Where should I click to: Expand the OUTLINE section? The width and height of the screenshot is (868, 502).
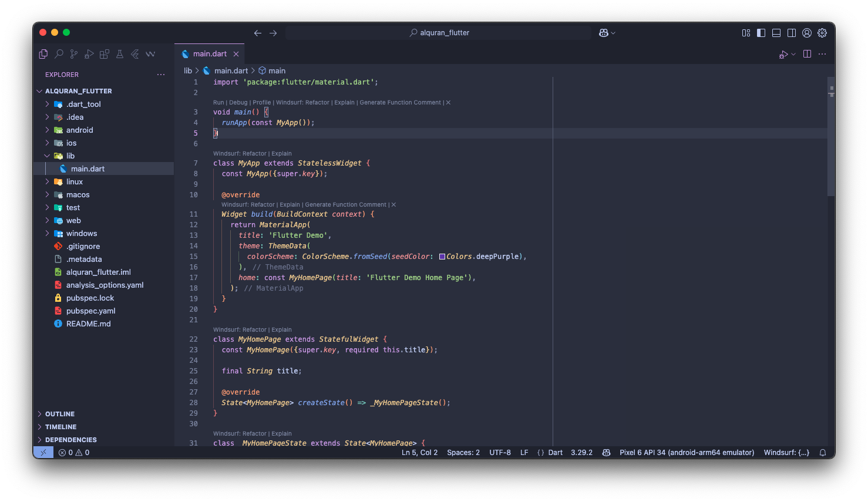(60, 414)
